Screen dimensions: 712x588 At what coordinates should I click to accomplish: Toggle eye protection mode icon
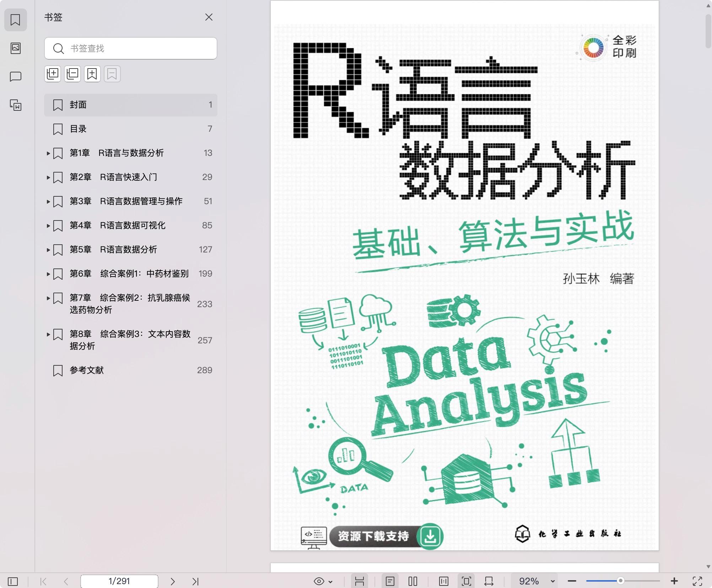tap(319, 581)
